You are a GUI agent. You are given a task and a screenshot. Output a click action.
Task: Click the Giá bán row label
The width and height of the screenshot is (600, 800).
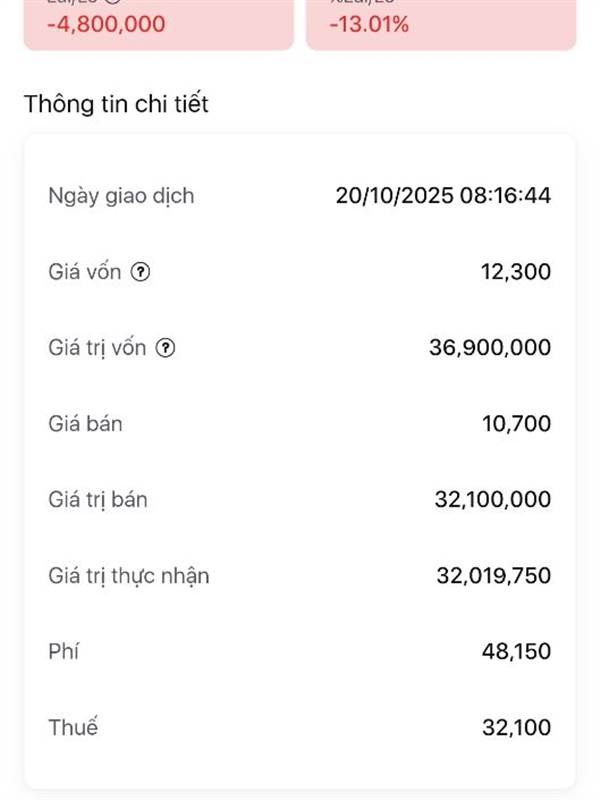point(85,423)
